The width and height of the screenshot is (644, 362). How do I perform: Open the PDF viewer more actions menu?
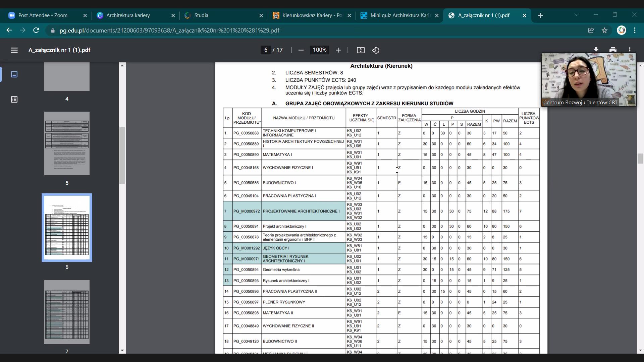coord(630,50)
